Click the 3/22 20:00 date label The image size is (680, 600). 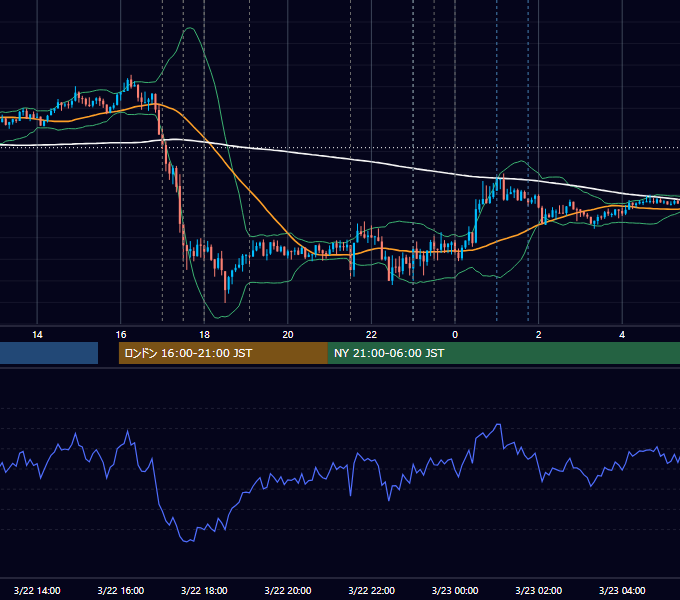[x=288, y=590]
